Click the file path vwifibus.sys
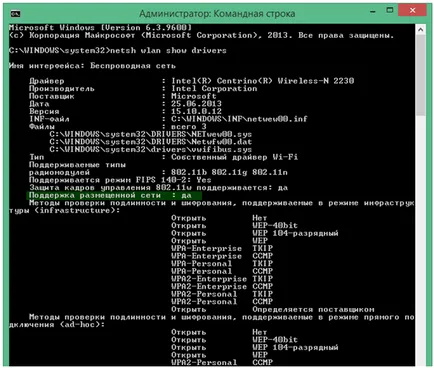This screenshot has width=434, height=368. click(x=151, y=150)
